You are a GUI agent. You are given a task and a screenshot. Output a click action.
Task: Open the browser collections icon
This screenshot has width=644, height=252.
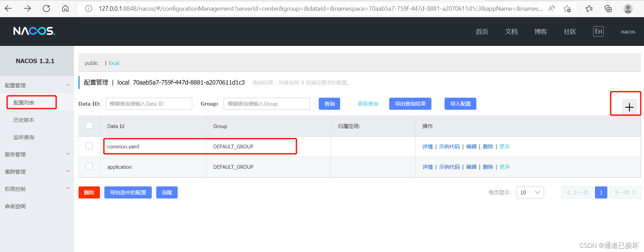[608, 9]
